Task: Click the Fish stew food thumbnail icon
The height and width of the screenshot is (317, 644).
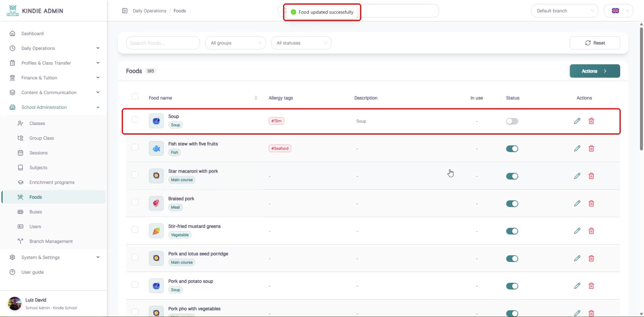Action: [156, 148]
